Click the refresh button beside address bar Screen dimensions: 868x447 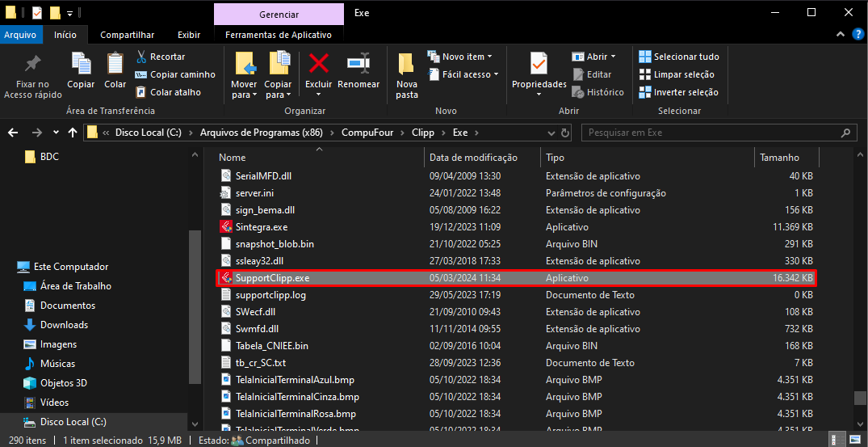564,133
